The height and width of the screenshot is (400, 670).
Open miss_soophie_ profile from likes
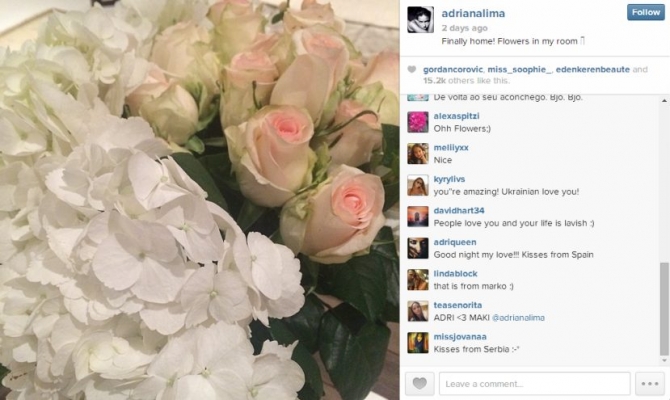click(520, 69)
